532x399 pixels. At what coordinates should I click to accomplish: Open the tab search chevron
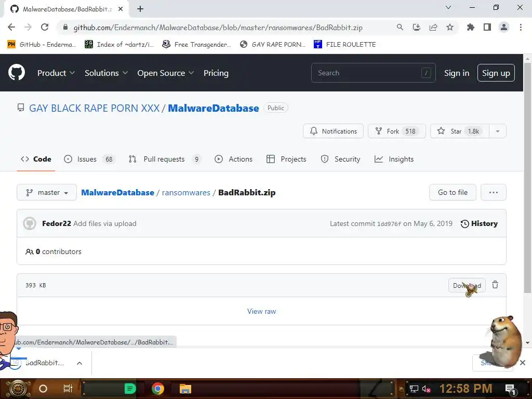[x=448, y=7]
